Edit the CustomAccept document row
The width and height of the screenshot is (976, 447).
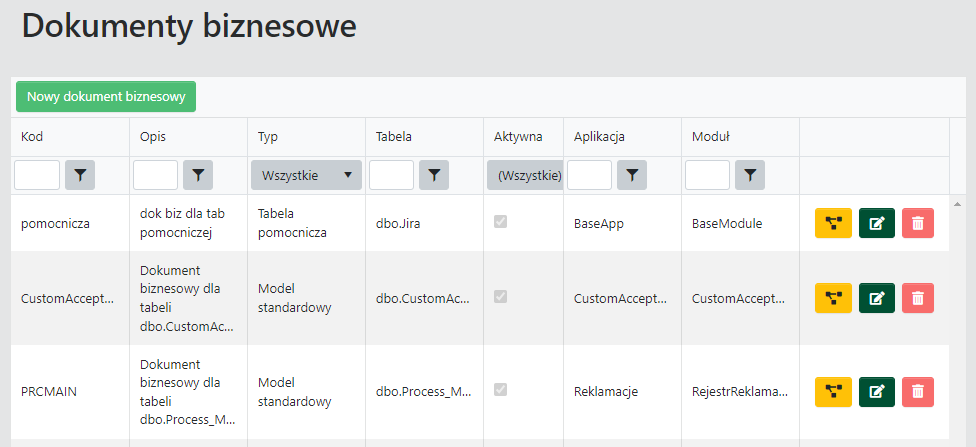pos(876,298)
